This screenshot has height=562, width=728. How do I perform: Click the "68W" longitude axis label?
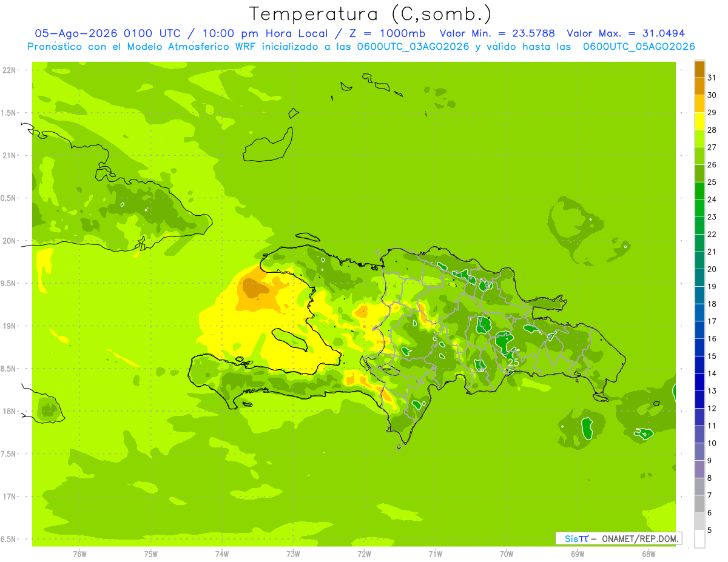click(649, 554)
